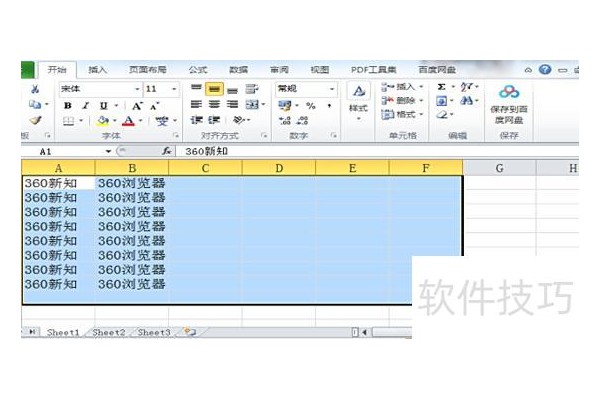Toggle Underline formatting
The width and height of the screenshot is (600, 400).
coord(103,106)
